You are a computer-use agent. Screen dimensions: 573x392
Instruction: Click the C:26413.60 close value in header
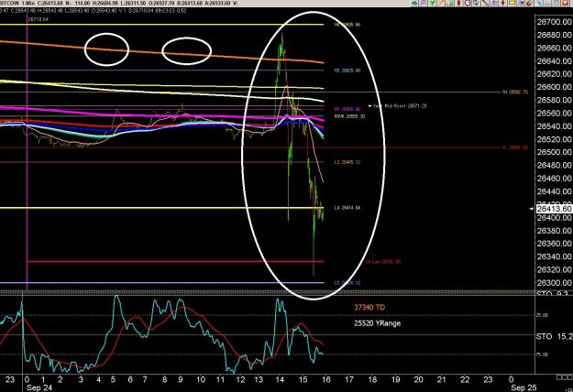tap(50, 3)
